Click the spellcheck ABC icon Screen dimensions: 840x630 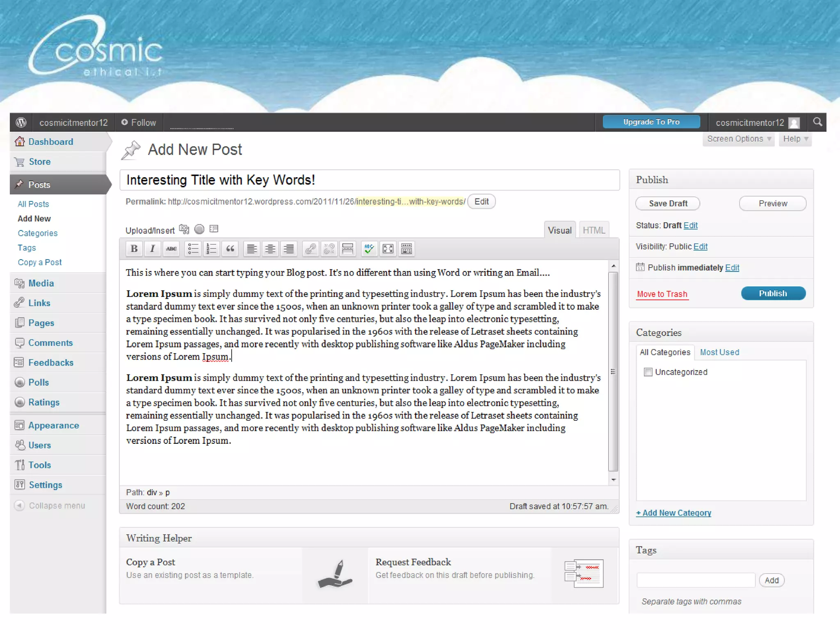coord(369,249)
